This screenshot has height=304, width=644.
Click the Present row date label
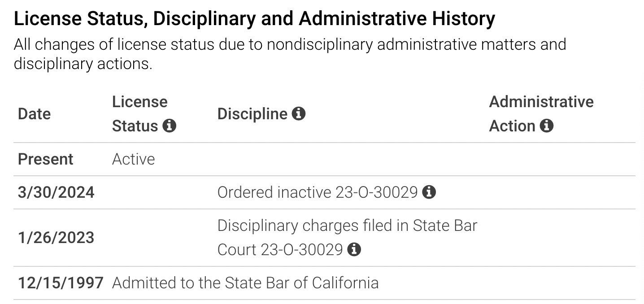click(45, 159)
